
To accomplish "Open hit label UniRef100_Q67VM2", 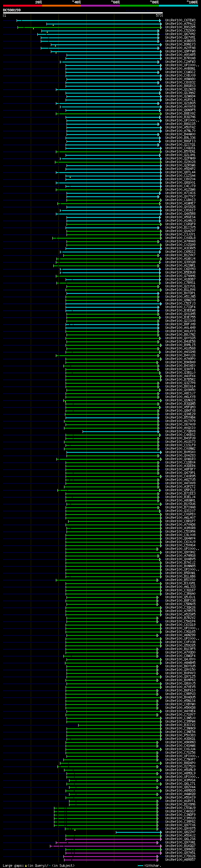I will pyautogui.click(x=180, y=34).
